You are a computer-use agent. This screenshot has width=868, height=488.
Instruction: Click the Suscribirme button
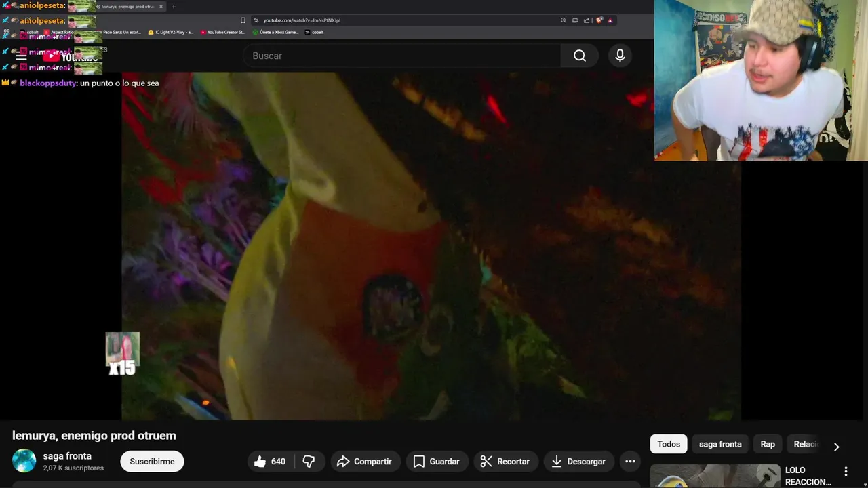(x=152, y=462)
